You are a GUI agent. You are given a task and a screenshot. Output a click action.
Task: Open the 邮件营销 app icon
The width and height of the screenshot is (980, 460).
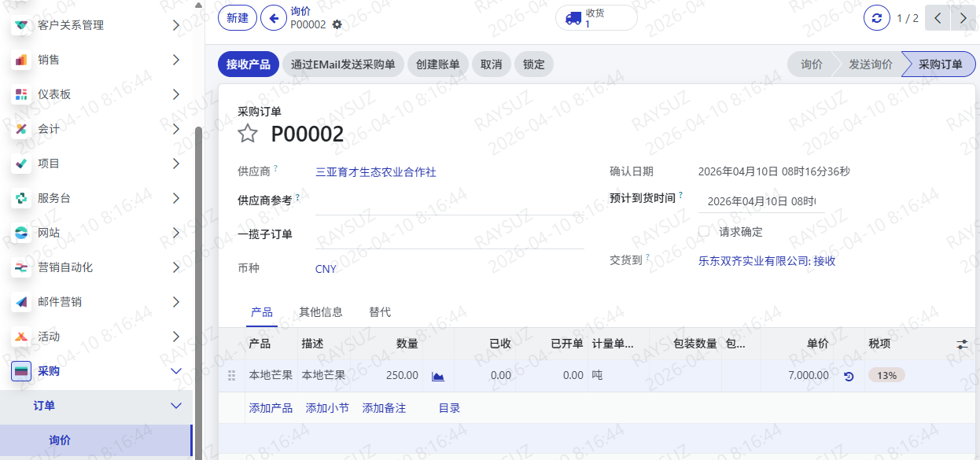(21, 302)
